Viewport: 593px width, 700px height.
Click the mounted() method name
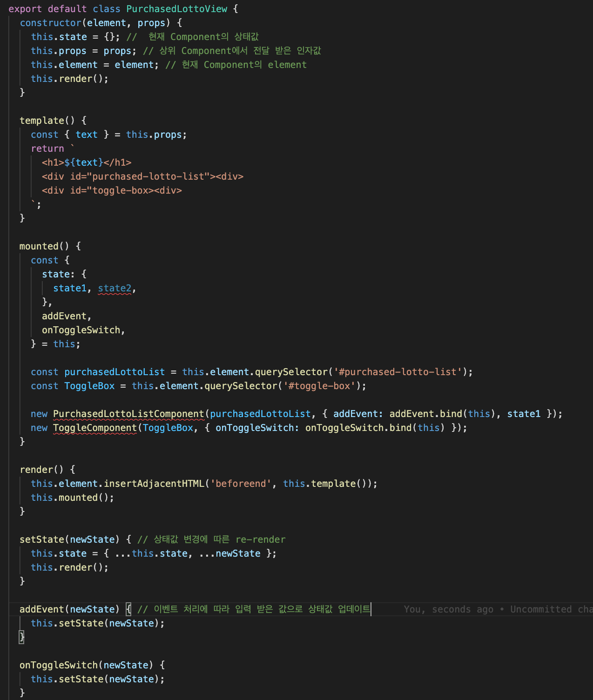click(x=39, y=246)
